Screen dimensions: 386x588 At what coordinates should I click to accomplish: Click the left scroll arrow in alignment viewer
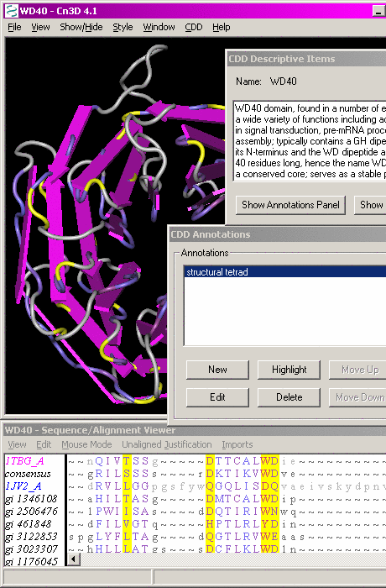74,559
